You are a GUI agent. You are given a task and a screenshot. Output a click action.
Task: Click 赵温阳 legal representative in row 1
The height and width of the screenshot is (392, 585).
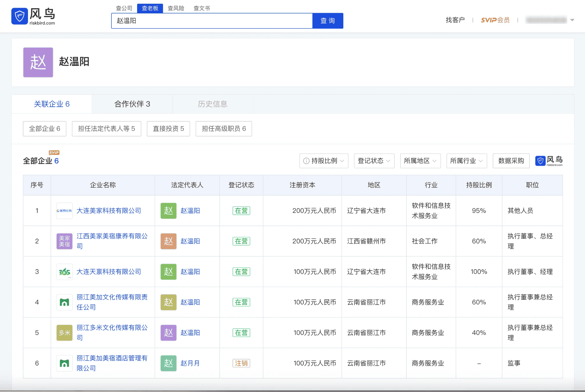pyautogui.click(x=190, y=211)
